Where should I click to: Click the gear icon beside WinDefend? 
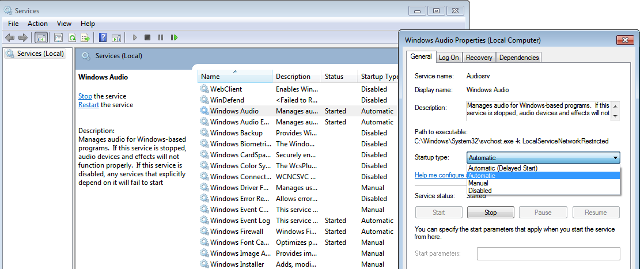204,100
